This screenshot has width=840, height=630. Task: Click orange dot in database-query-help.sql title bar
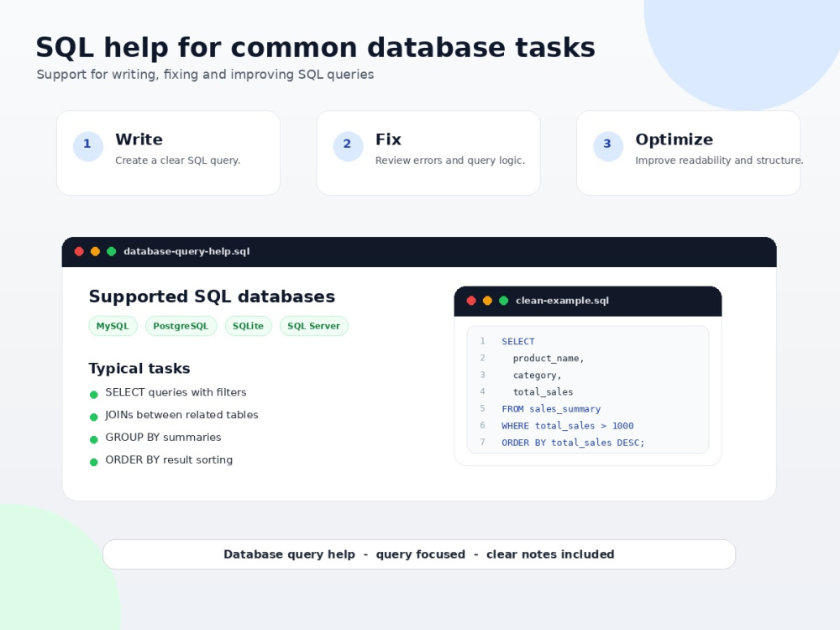[x=95, y=251]
